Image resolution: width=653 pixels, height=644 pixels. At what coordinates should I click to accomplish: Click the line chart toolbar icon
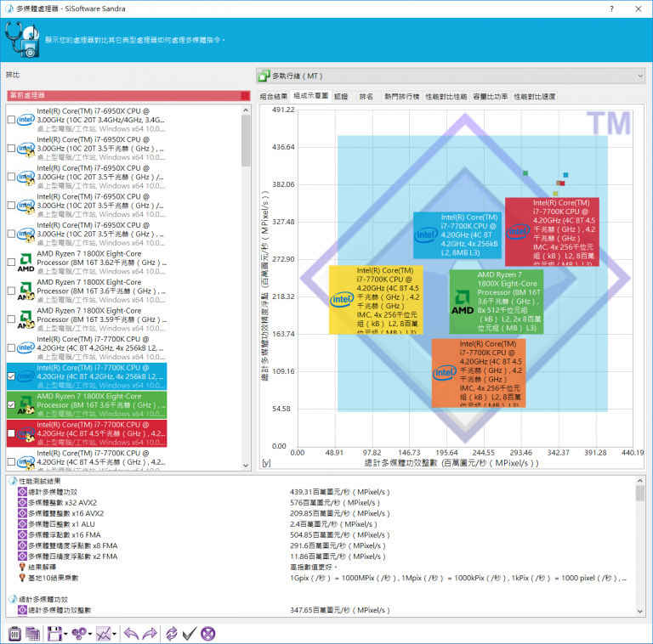tap(103, 634)
